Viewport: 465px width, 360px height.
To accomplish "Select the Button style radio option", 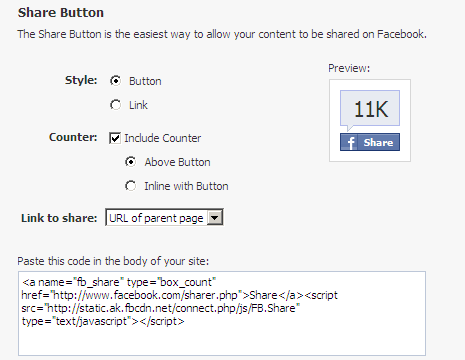I will click(115, 81).
